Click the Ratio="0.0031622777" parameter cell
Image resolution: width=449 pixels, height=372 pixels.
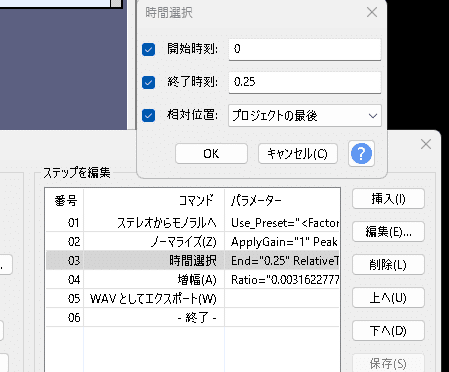[282, 280]
